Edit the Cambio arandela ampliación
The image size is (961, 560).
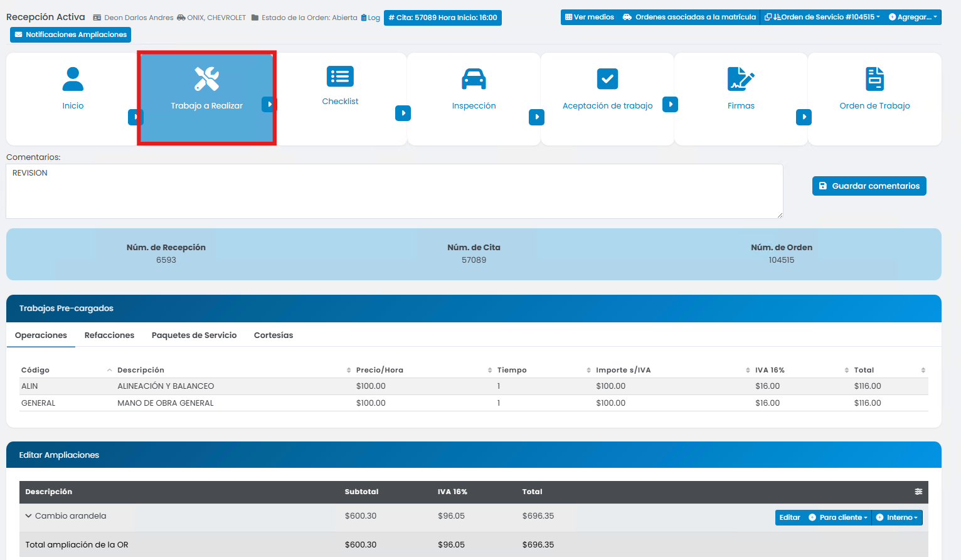[x=790, y=517]
